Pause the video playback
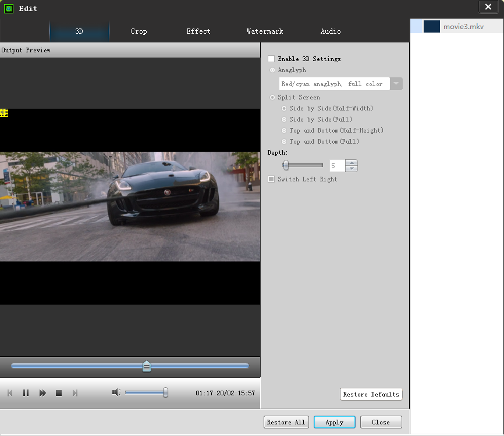This screenshot has height=436, width=504. (26, 393)
